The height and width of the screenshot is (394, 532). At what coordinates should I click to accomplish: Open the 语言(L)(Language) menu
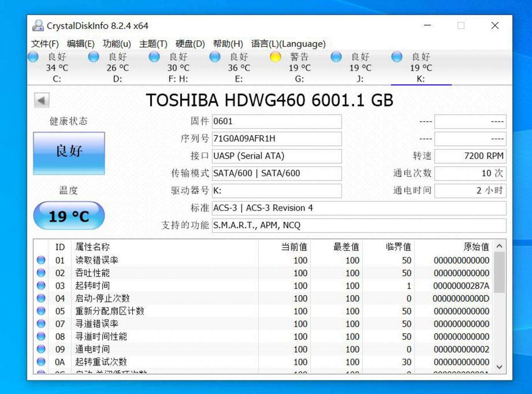(x=289, y=44)
